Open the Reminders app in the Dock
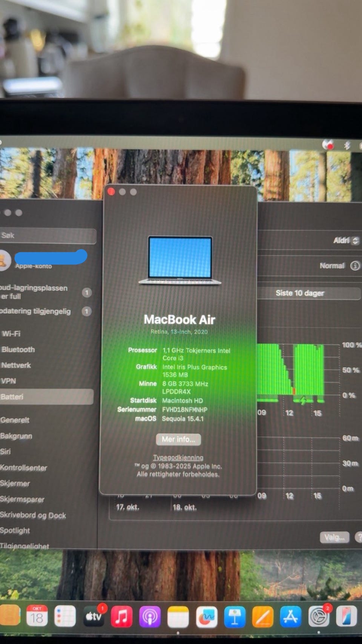 tap(65, 616)
